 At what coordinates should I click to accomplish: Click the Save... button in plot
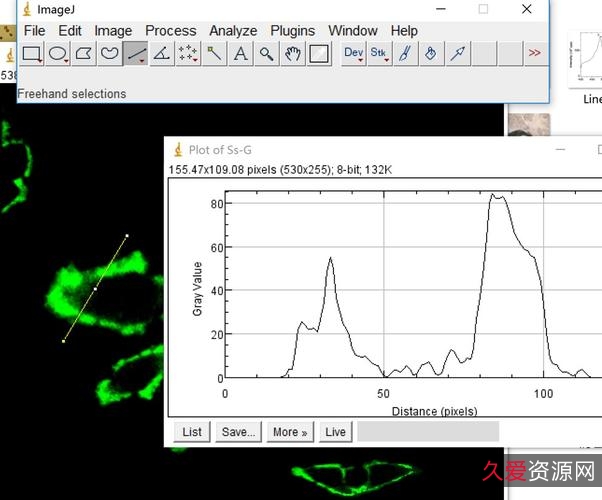coord(239,432)
